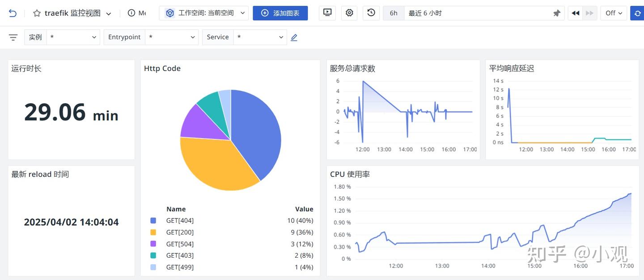
Task: Click the backward time-shift arrows
Action: pyautogui.click(x=575, y=13)
